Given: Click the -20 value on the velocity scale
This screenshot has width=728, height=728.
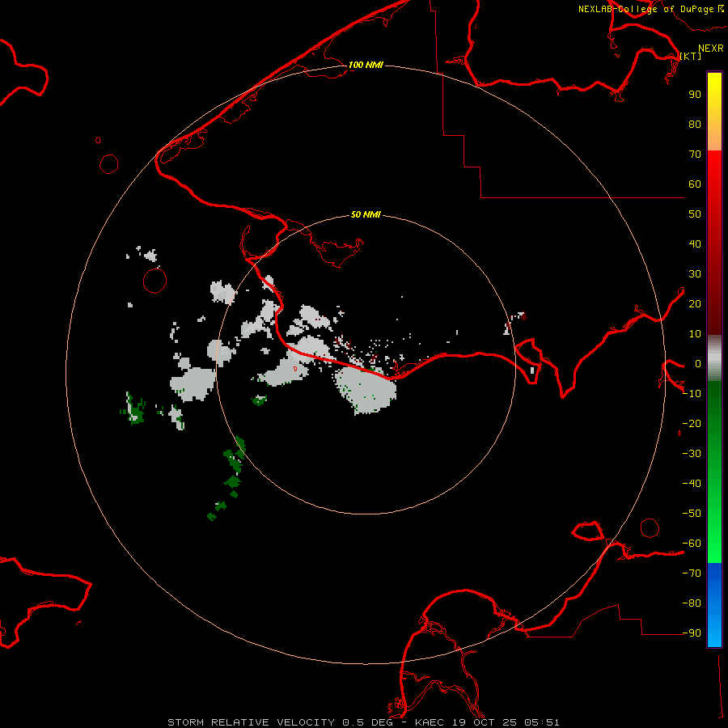Looking at the screenshot, I should pyautogui.click(x=692, y=424).
